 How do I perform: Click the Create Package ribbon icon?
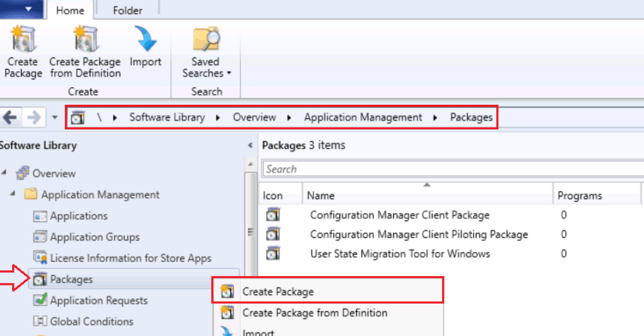(x=23, y=40)
